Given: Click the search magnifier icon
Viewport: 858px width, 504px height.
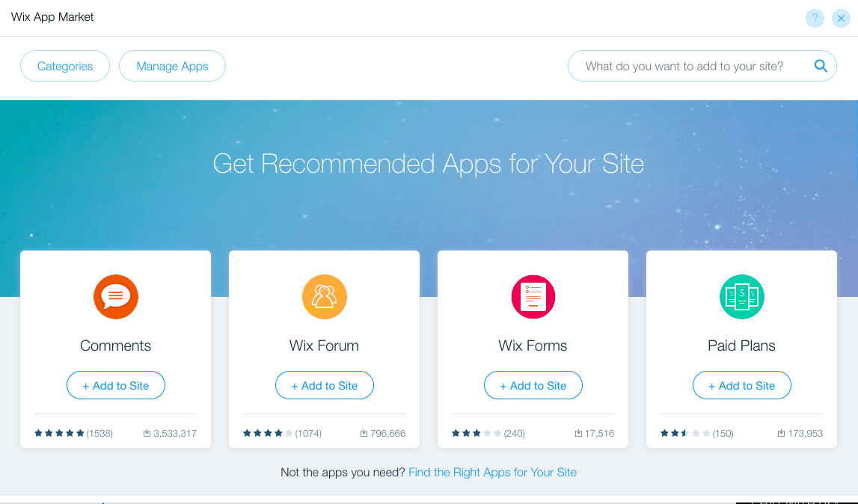Looking at the screenshot, I should (821, 66).
